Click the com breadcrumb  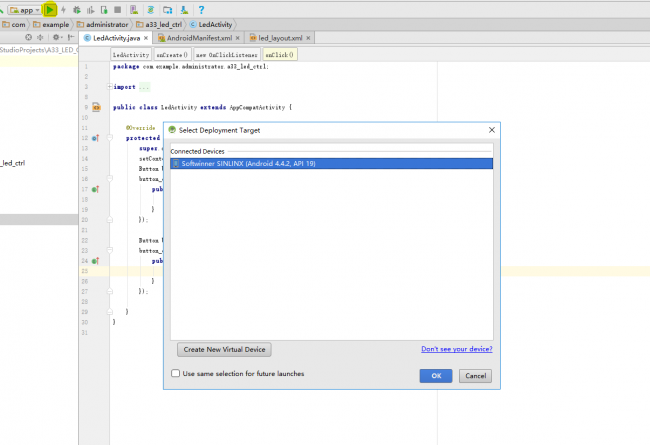click(14, 24)
